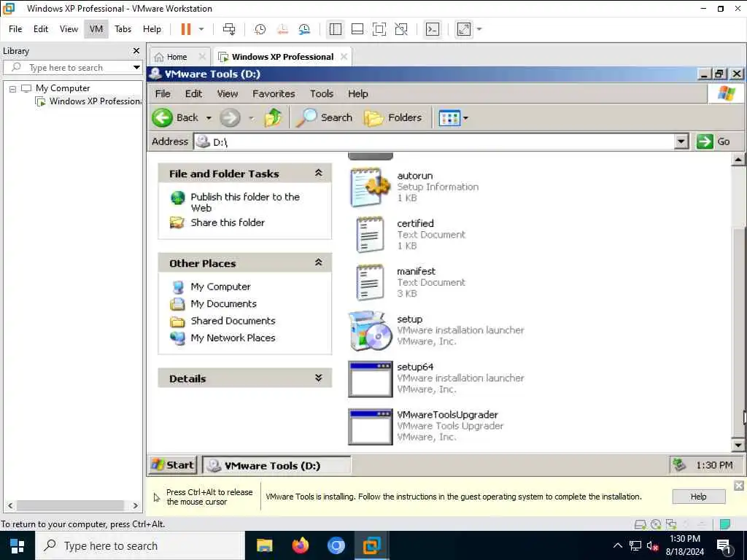Select the setup64 launcher icon
Screen dimensions: 747x560
[370, 378]
